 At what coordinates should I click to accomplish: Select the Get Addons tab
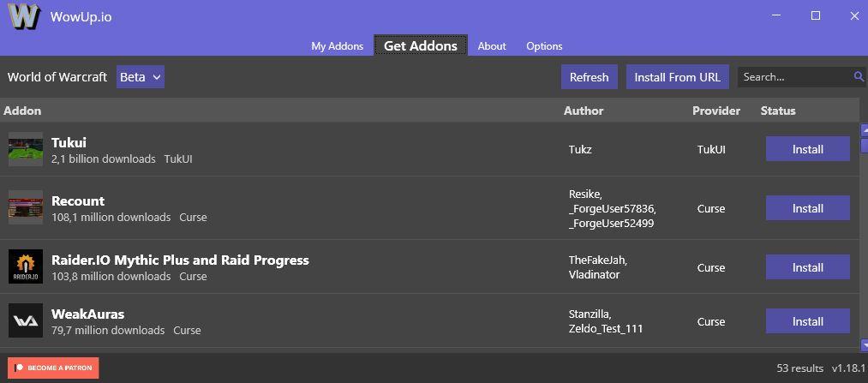pos(420,46)
